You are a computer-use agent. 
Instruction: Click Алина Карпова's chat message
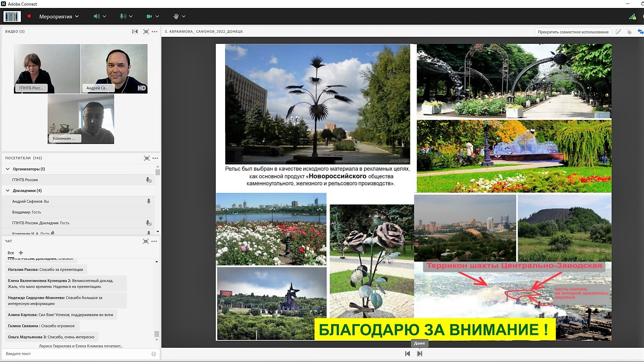61,315
